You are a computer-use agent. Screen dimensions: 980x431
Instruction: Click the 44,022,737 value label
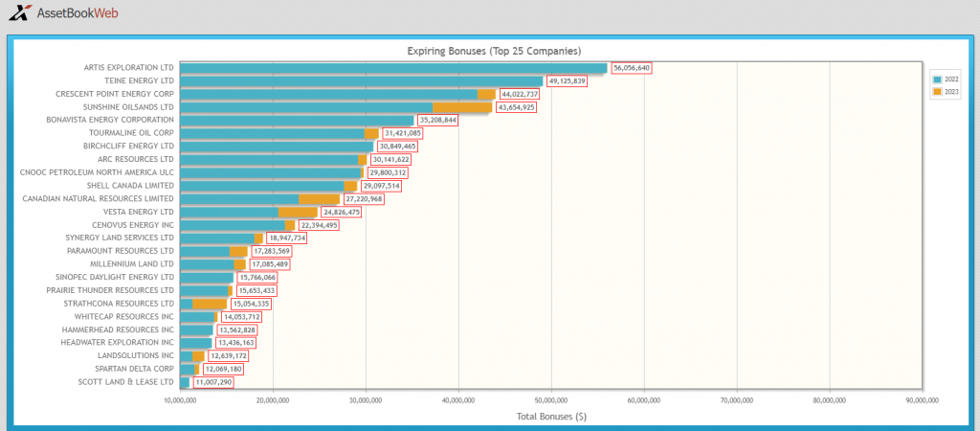(x=520, y=94)
